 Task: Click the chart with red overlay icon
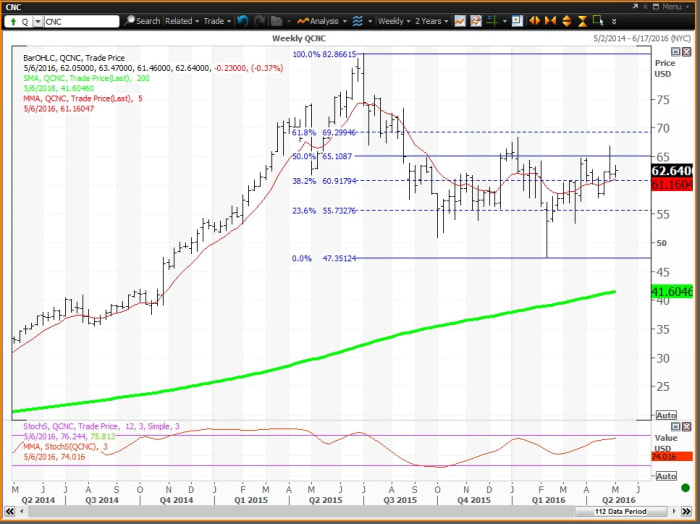tap(476, 21)
